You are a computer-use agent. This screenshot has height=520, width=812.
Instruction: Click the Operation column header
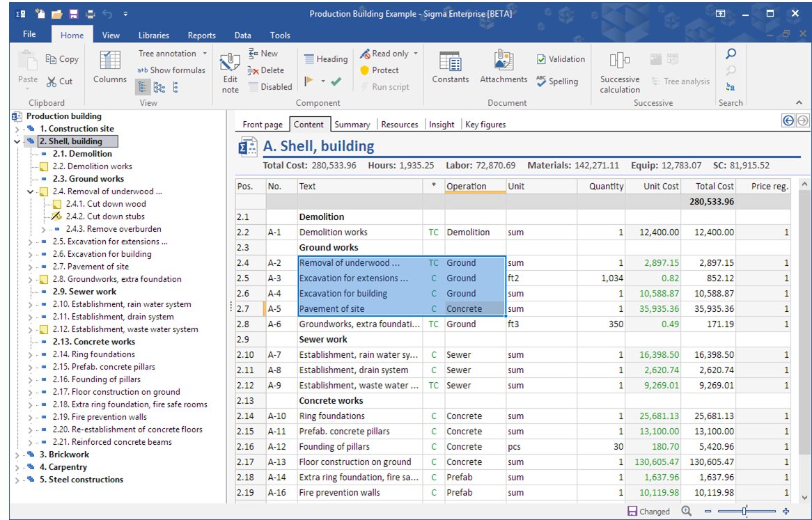[476, 187]
